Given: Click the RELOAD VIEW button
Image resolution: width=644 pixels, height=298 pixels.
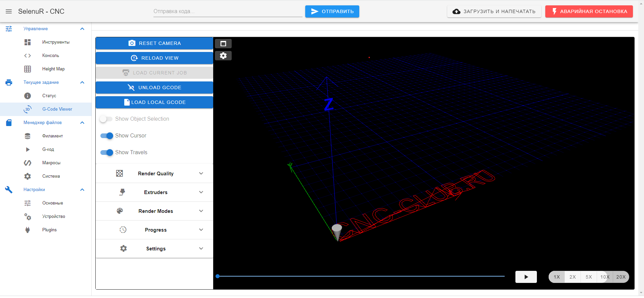Looking at the screenshot, I should click(154, 58).
